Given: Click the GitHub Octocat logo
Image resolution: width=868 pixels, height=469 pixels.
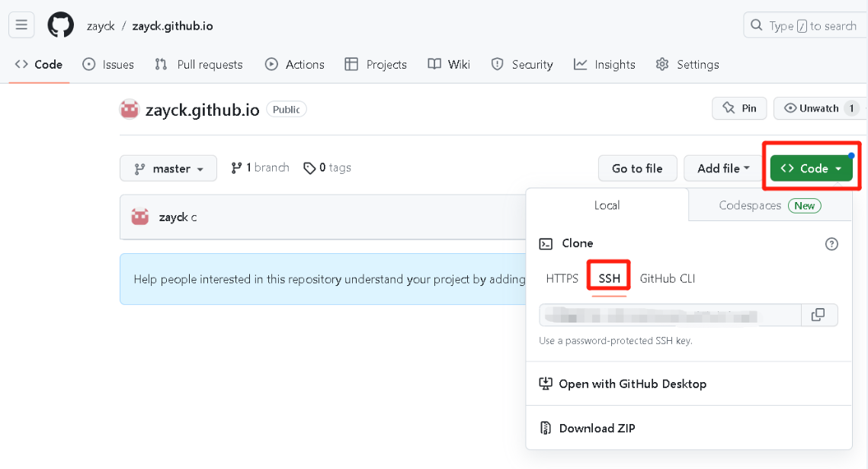Looking at the screenshot, I should pos(61,25).
